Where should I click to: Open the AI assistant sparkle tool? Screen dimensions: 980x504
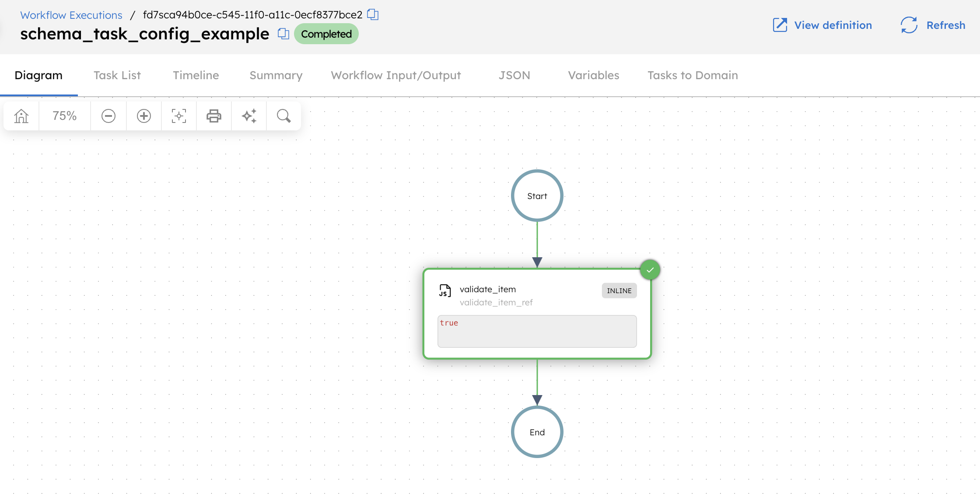tap(248, 115)
